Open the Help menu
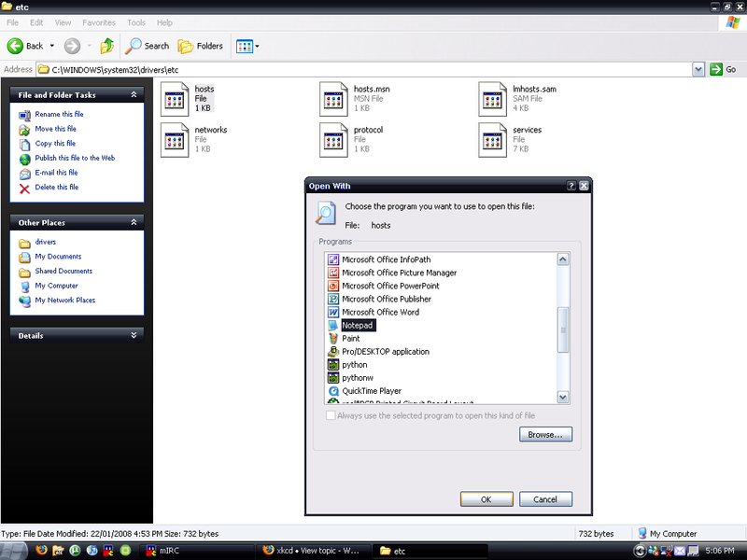 coord(165,22)
